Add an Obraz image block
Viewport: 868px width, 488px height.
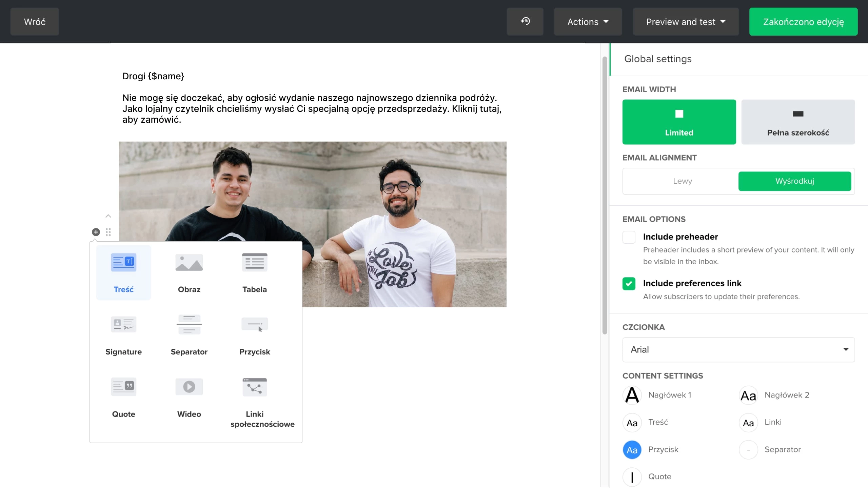pos(189,272)
